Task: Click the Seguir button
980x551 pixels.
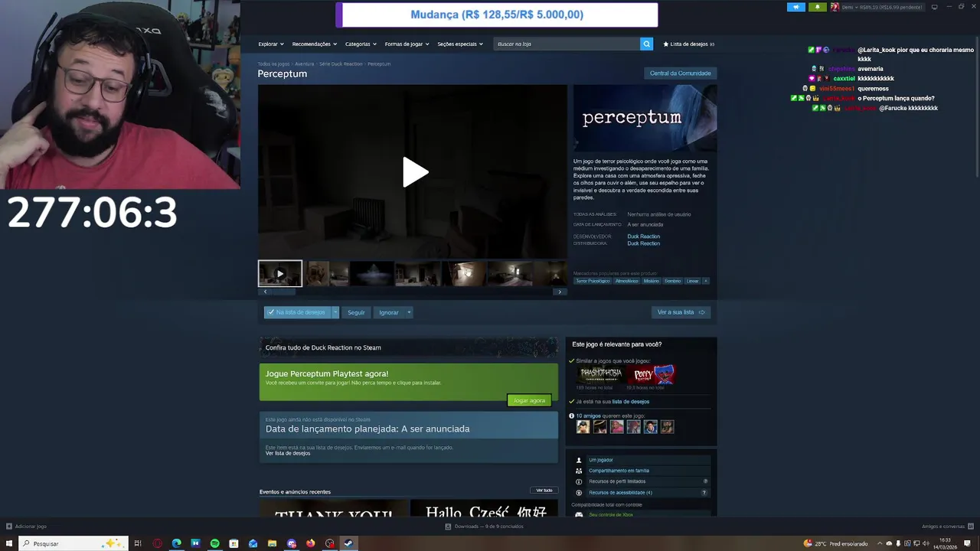Action: pyautogui.click(x=356, y=312)
